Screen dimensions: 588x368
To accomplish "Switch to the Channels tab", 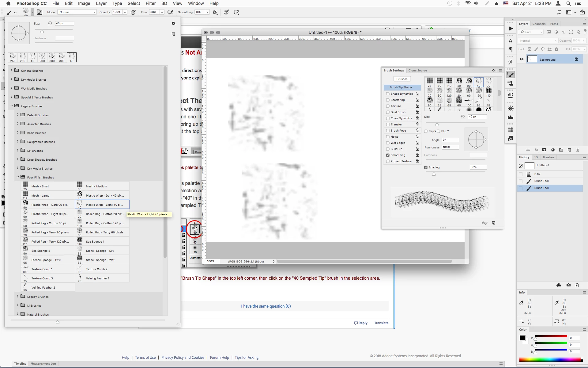I will click(x=539, y=24).
